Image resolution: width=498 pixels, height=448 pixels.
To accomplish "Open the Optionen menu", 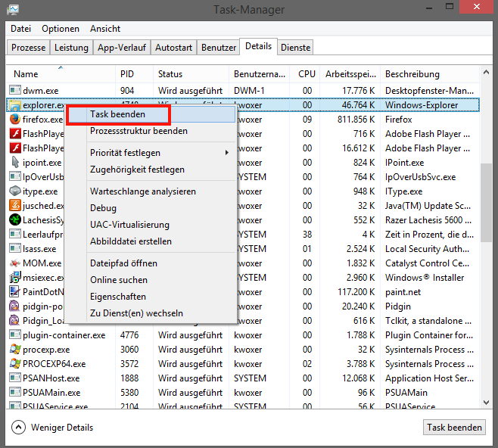I will 61,29.
